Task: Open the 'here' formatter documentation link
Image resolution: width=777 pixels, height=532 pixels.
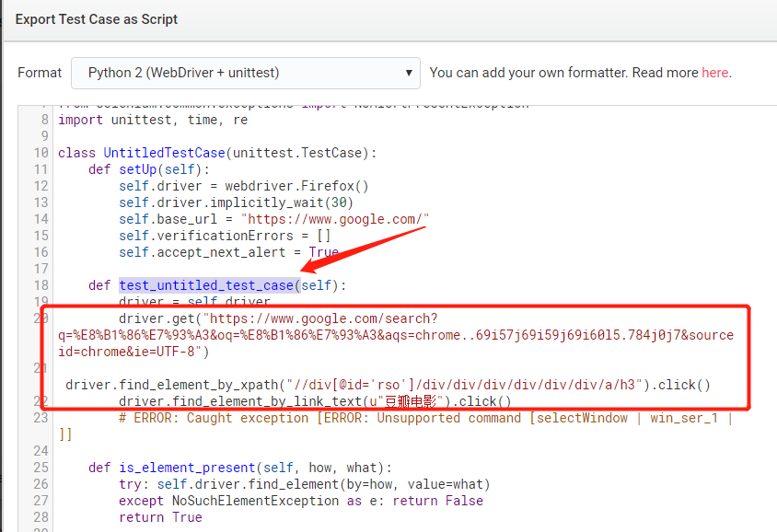Action: click(x=714, y=73)
